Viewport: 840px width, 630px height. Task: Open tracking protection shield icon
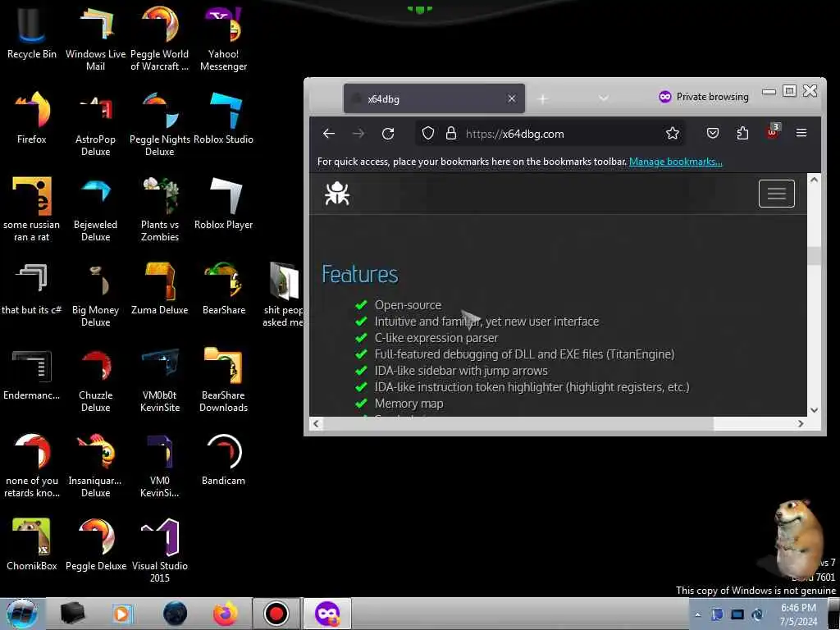click(x=427, y=134)
